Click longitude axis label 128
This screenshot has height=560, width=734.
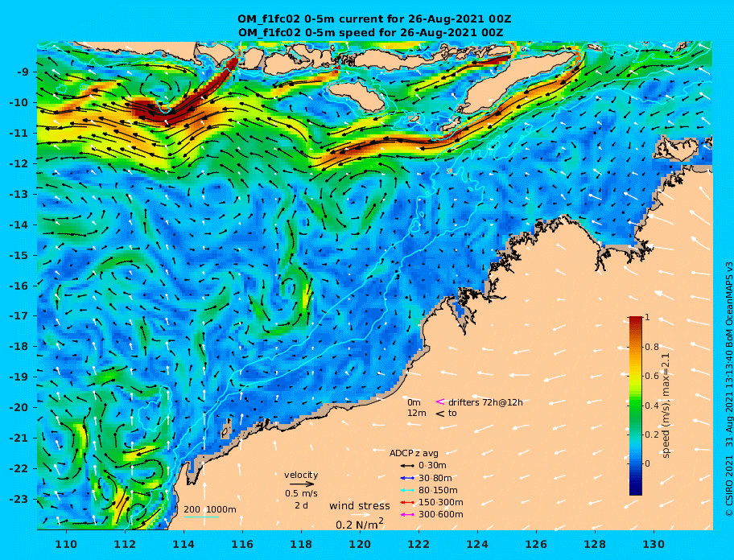click(x=595, y=544)
